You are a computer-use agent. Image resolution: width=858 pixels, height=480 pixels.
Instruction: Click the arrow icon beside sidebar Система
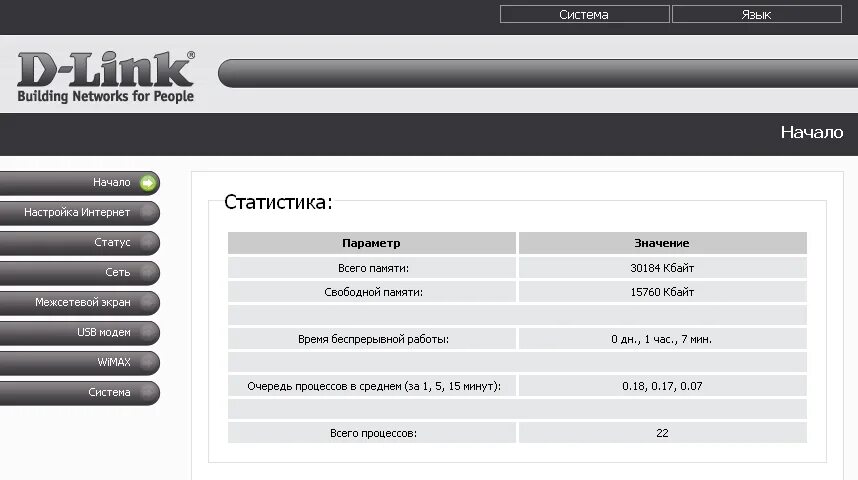(148, 393)
